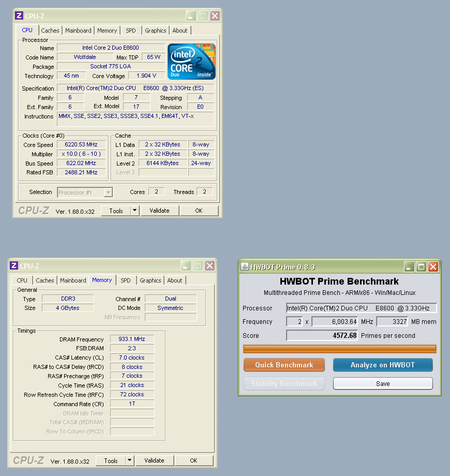Click the memory Type value DDR3
This screenshot has height=476, width=450.
click(x=68, y=299)
